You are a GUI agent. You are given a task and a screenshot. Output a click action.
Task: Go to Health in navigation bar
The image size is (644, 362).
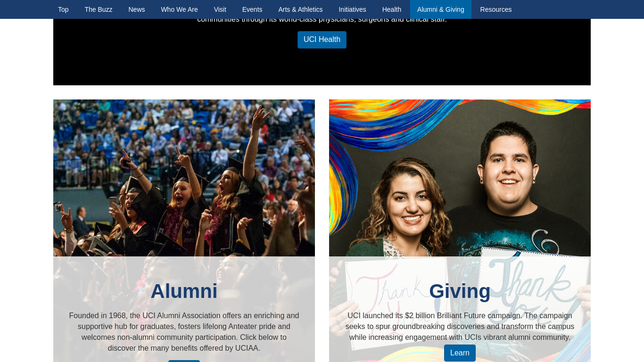[392, 9]
